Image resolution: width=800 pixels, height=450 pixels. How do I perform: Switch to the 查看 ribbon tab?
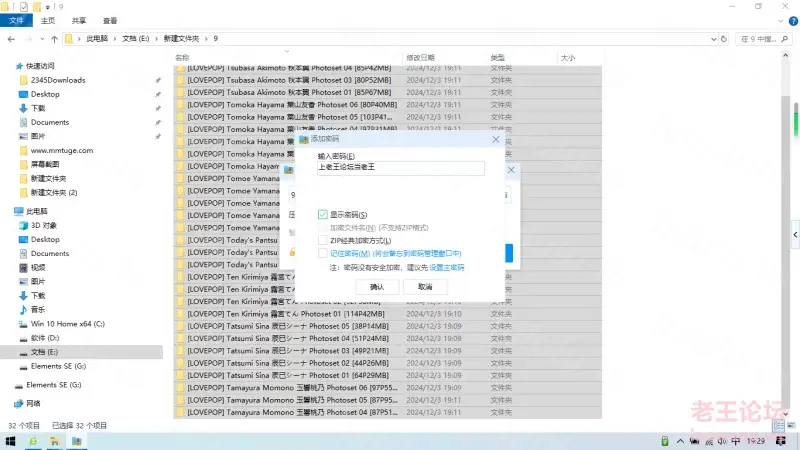tap(110, 21)
